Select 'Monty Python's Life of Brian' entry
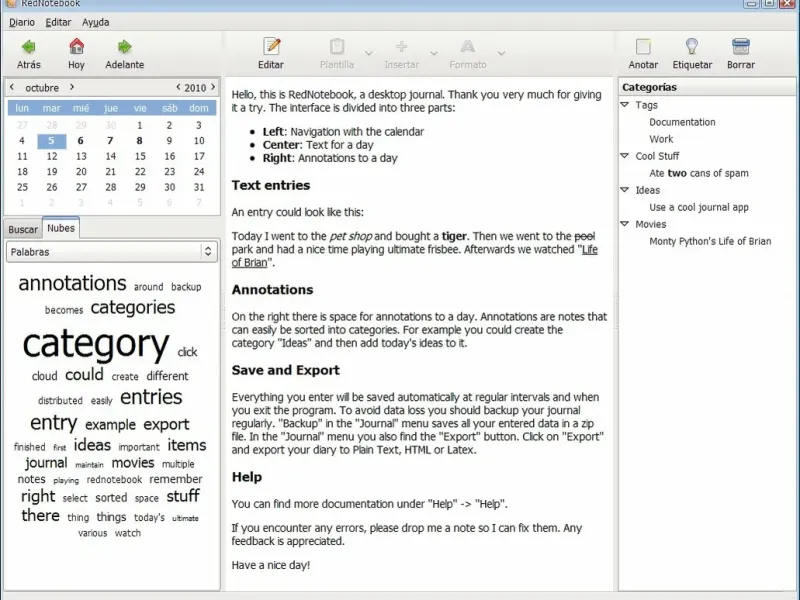Image resolution: width=800 pixels, height=600 pixels. point(710,241)
